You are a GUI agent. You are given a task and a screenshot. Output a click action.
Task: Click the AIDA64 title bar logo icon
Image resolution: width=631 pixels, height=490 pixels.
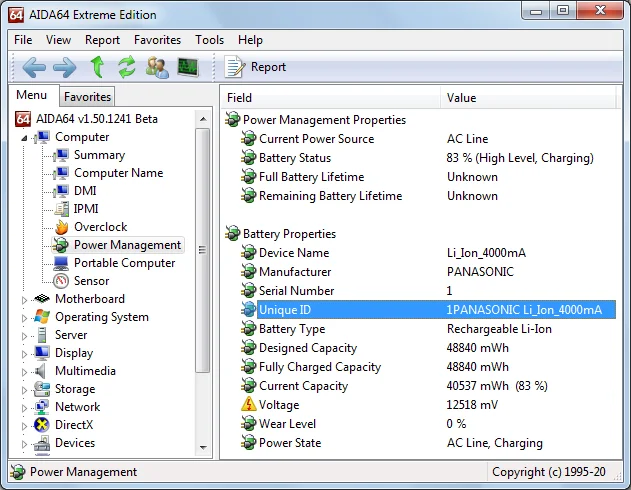pos(16,15)
